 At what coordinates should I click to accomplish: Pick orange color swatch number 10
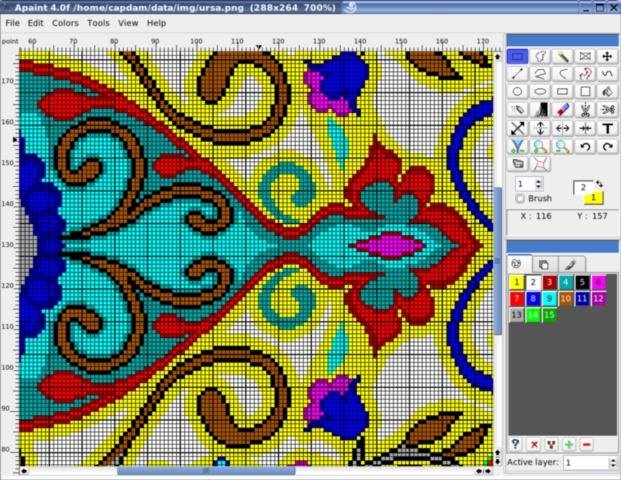pyautogui.click(x=566, y=299)
